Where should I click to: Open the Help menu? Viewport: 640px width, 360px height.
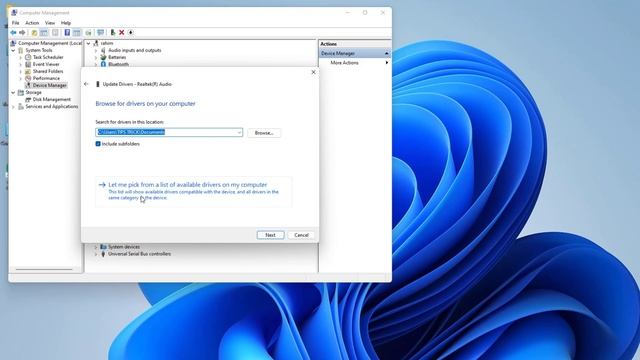tap(66, 23)
